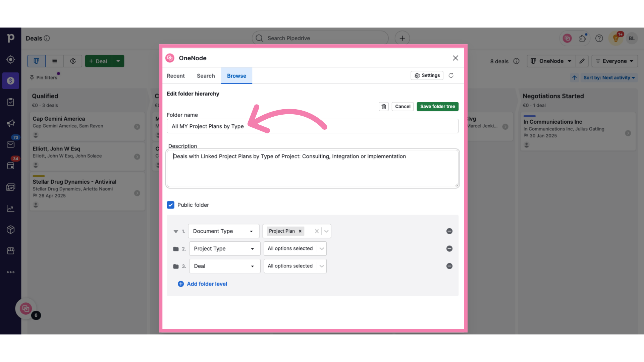Toggle the Public folder checkbox
This screenshot has width=644, height=362.
170,205
